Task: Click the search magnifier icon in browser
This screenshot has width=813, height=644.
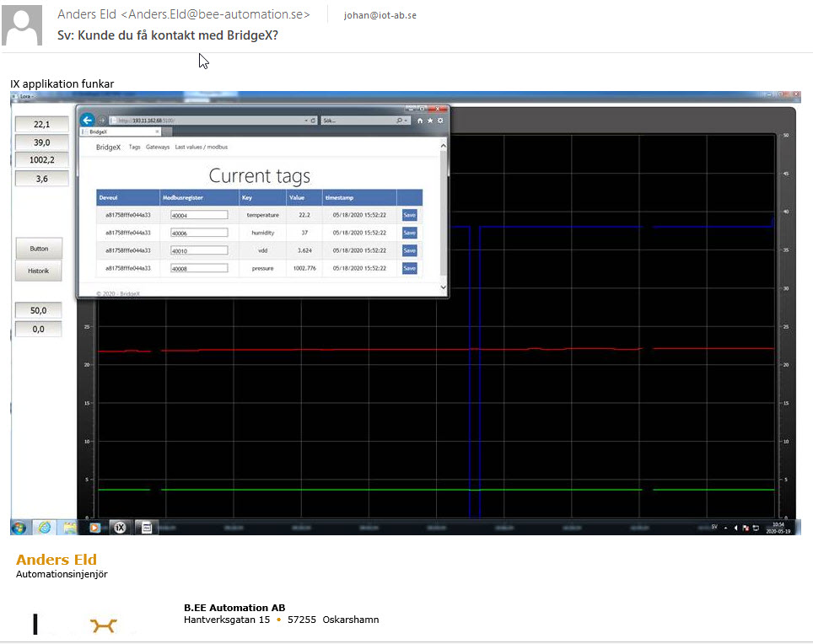Action: (x=399, y=121)
